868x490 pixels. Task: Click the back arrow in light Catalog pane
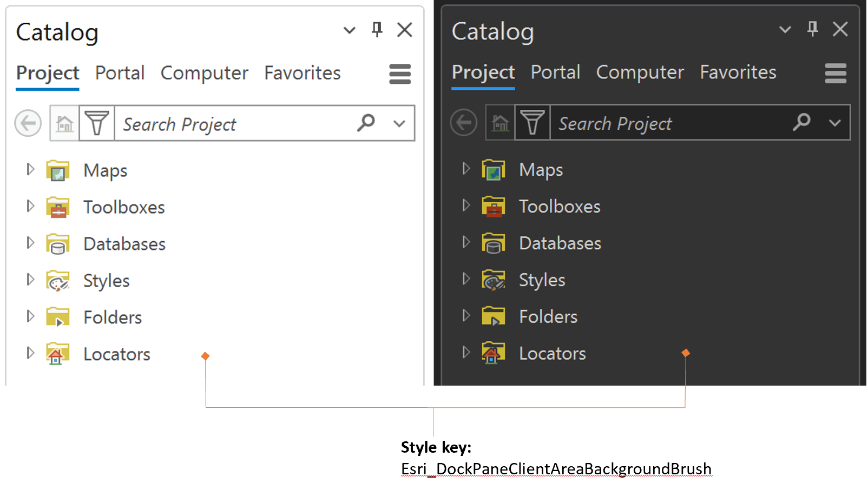28,124
